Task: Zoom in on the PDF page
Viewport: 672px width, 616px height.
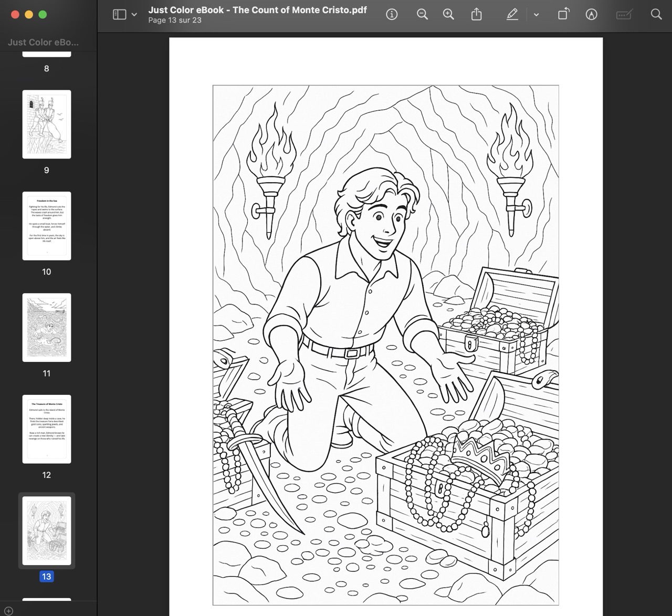Action: (x=448, y=15)
